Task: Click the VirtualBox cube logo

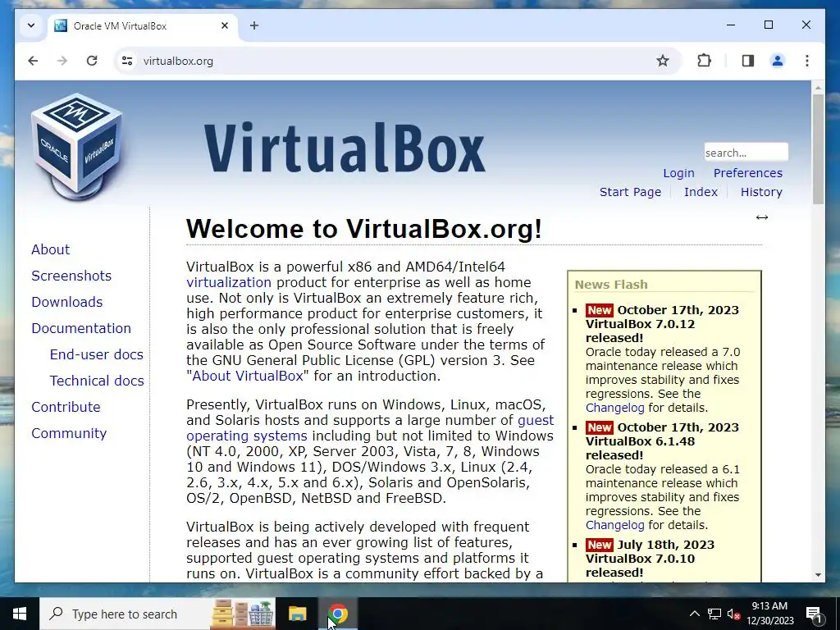Action: point(76,146)
